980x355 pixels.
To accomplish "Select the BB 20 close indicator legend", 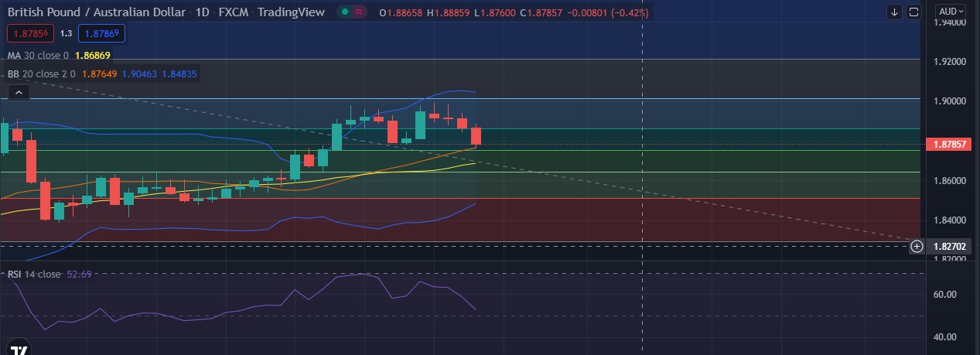I will (41, 74).
